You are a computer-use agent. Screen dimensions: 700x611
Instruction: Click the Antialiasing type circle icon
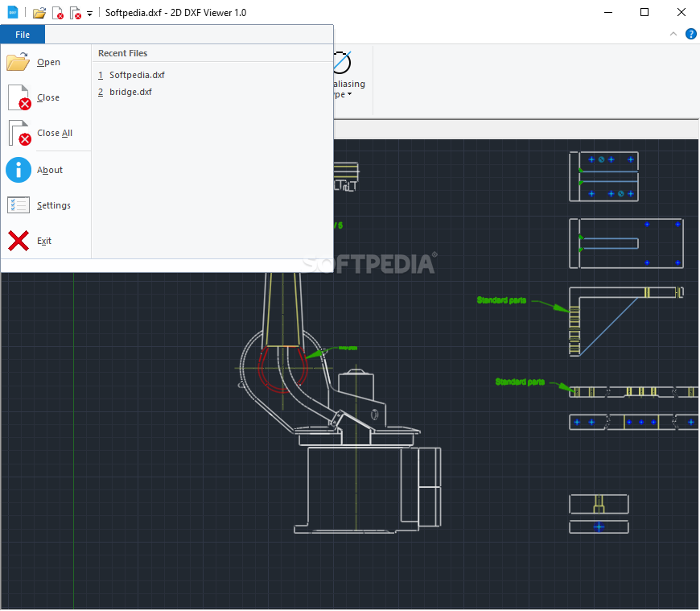(342, 63)
